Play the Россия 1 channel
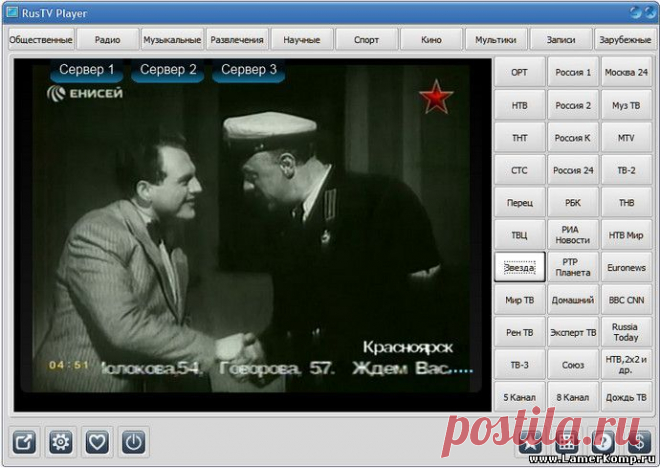This screenshot has width=660, height=468. click(573, 72)
